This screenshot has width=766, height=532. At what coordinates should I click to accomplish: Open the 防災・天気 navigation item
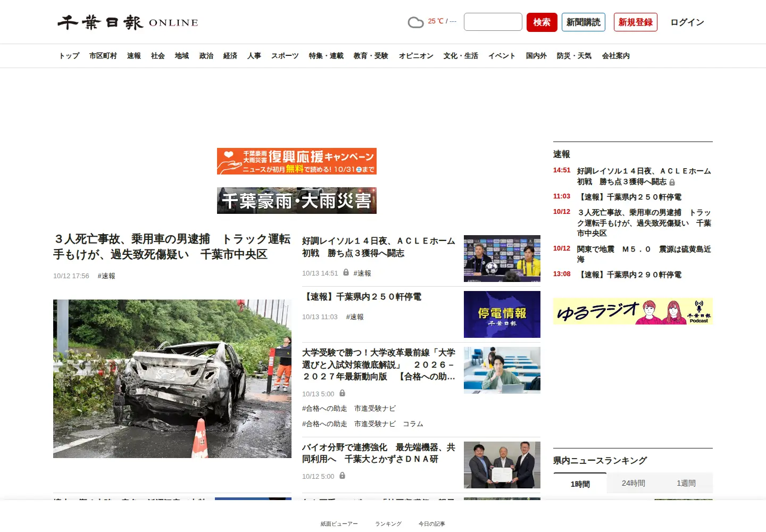coord(574,56)
